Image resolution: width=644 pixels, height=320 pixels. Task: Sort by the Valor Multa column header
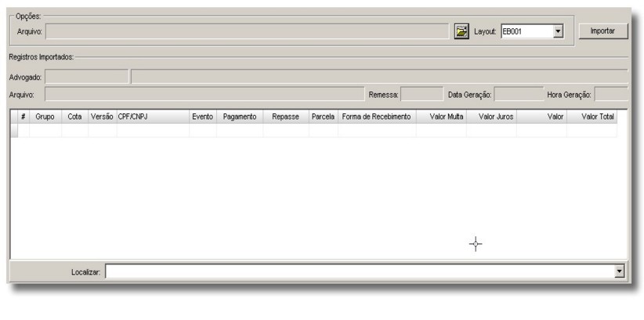click(x=441, y=117)
